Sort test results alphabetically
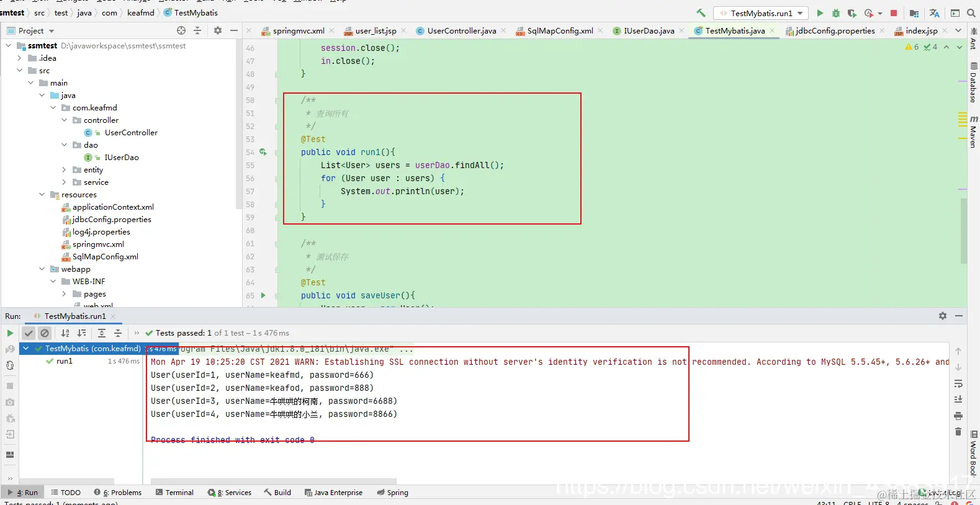This screenshot has height=505, width=980. 65,333
